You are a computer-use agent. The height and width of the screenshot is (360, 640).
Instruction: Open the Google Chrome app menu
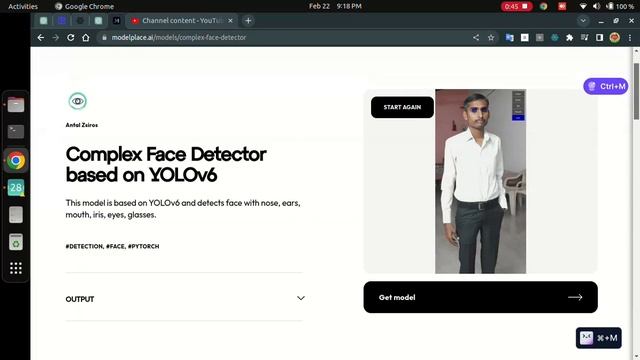[84, 6]
